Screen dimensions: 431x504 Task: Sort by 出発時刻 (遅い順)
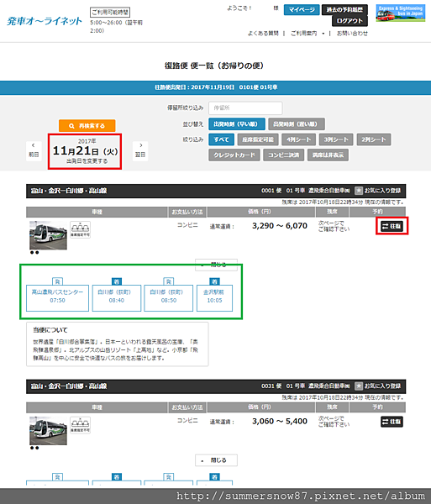(x=296, y=124)
